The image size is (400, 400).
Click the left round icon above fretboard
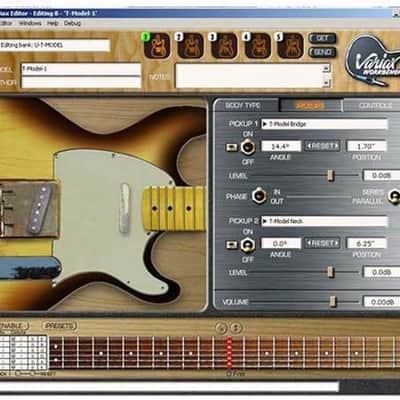coord(221,328)
